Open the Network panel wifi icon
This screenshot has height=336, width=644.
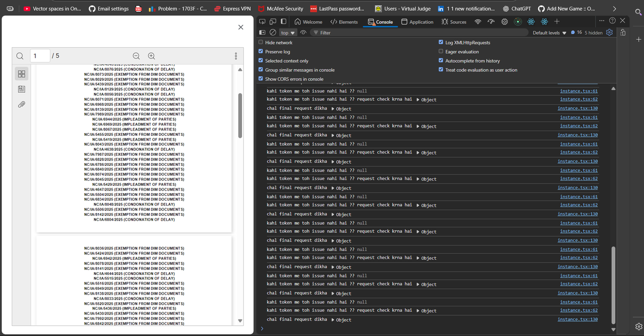478,22
